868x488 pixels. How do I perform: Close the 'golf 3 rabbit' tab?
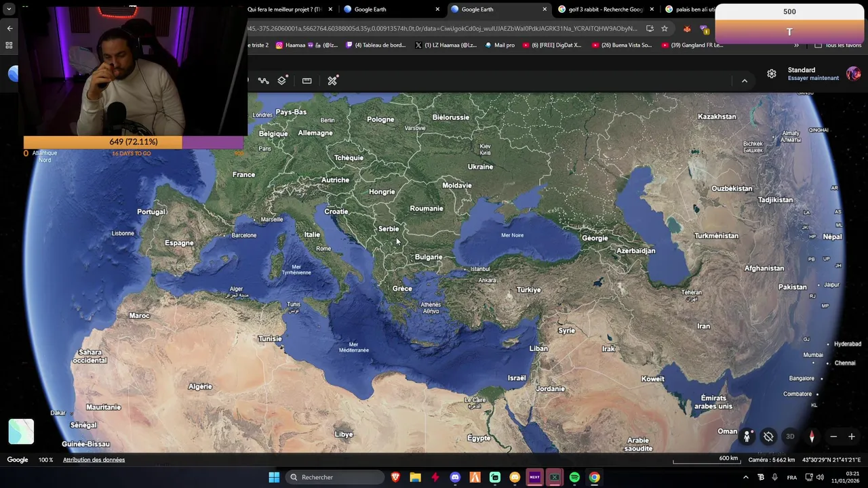coord(652,9)
